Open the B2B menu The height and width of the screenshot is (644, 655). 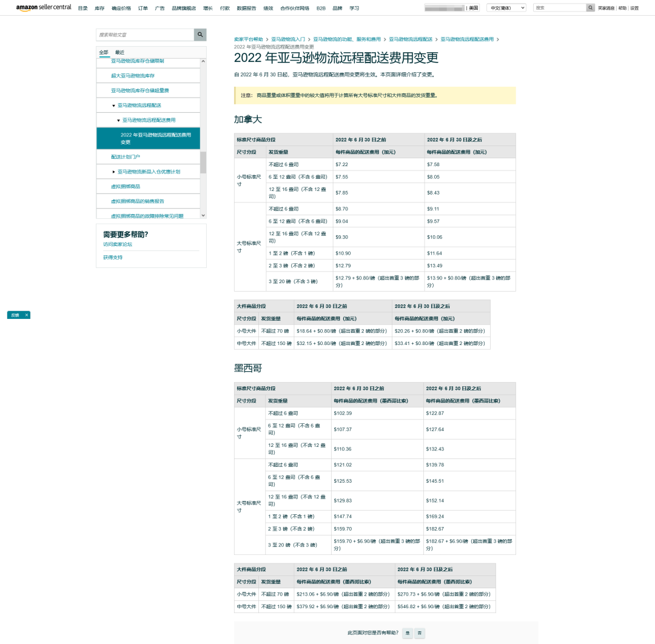click(321, 8)
